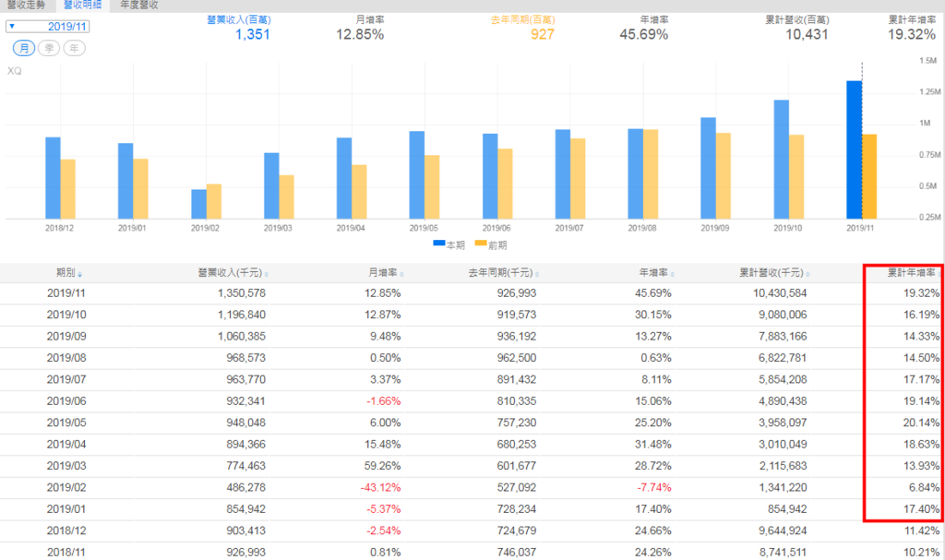Image resolution: width=945 pixels, height=560 pixels.
Task: Click the 59.26% monthly growth cell
Action: click(x=383, y=466)
